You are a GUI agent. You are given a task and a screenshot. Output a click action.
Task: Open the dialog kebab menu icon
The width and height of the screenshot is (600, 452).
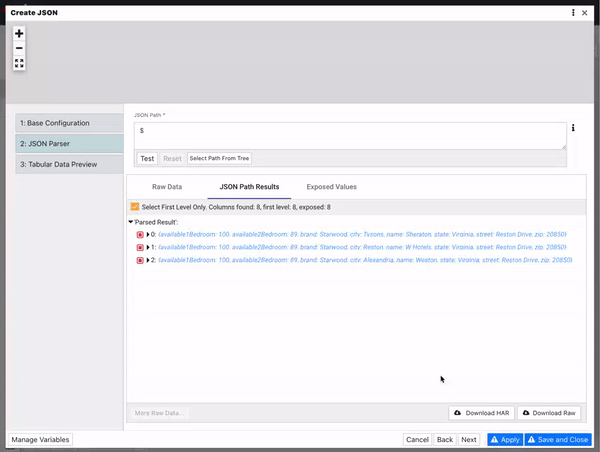[573, 13]
